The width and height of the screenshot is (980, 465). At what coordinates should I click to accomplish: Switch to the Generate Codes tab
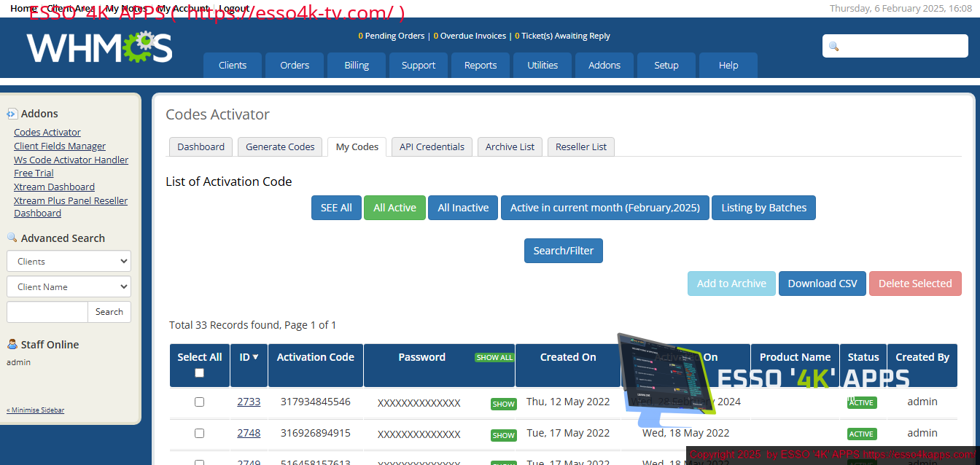tap(280, 146)
